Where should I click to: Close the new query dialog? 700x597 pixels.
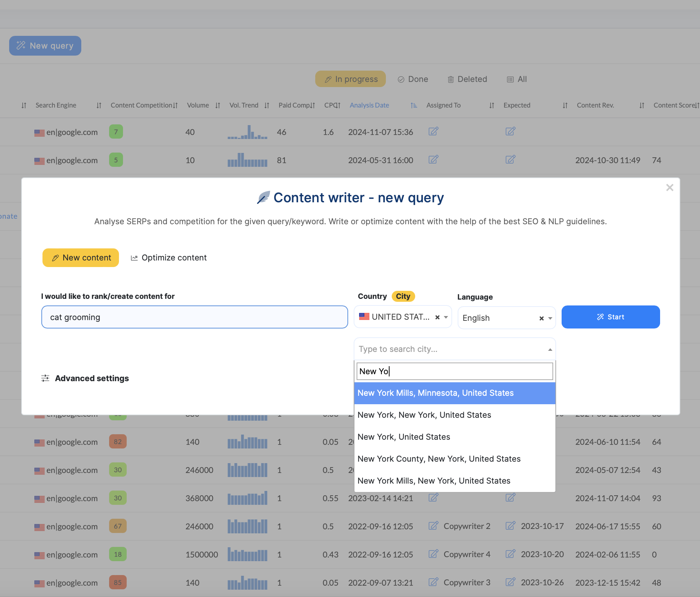[670, 188]
